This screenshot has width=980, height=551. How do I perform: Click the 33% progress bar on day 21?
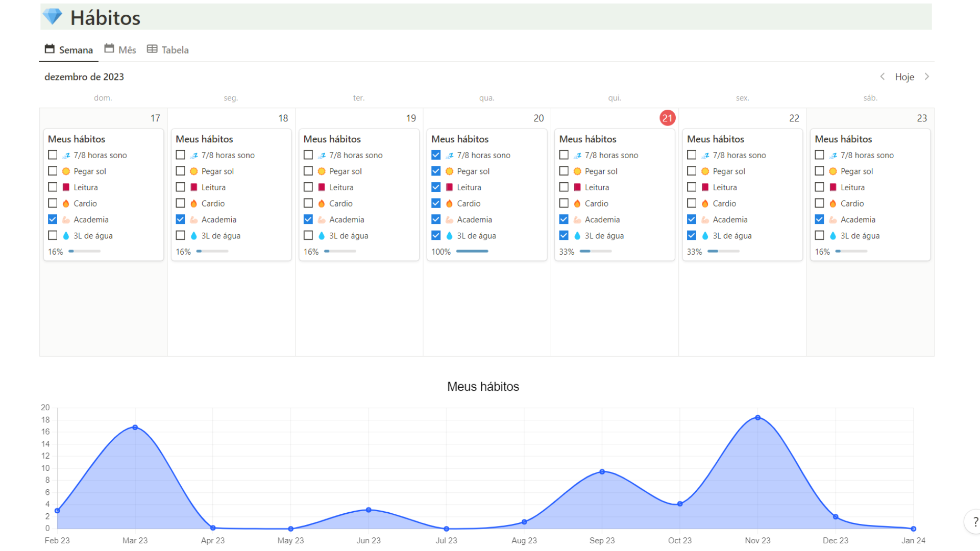[596, 251]
